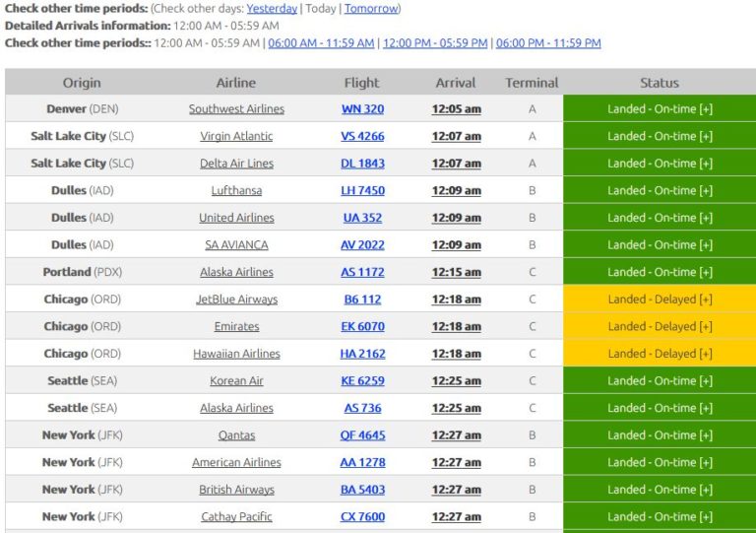
Task: Open flight KE 6259 details
Action: pos(362,380)
